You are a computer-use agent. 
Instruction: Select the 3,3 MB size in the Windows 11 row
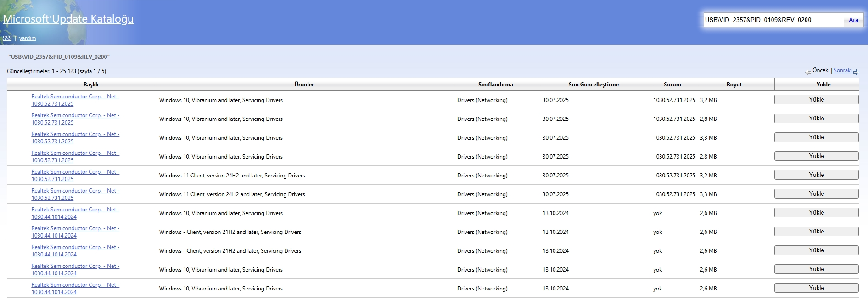pos(708,194)
